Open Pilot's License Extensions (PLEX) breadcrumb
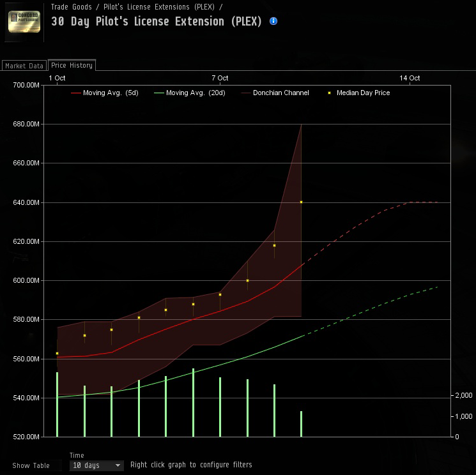The image size is (476, 475). point(158,6)
